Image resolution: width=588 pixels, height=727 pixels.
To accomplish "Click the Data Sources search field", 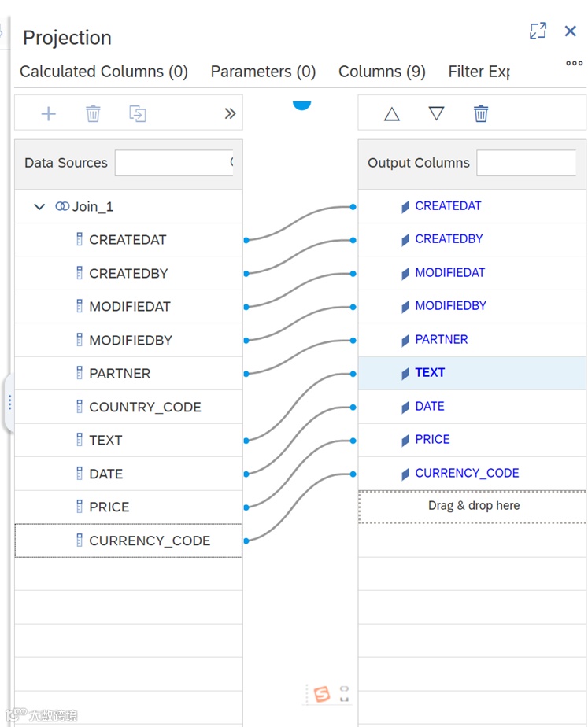I will click(173, 163).
